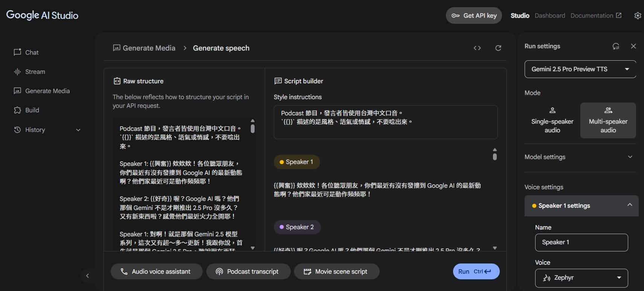Click the Generate Media breadcrumb

(x=144, y=48)
